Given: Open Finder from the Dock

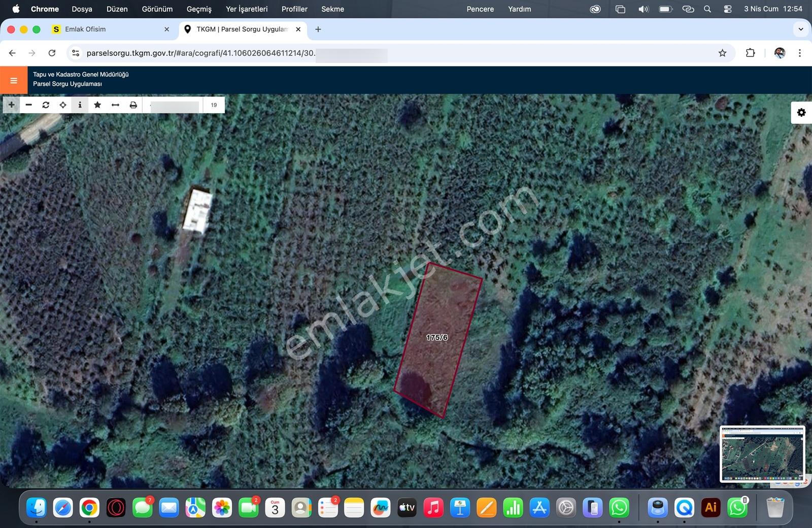Looking at the screenshot, I should coord(37,507).
